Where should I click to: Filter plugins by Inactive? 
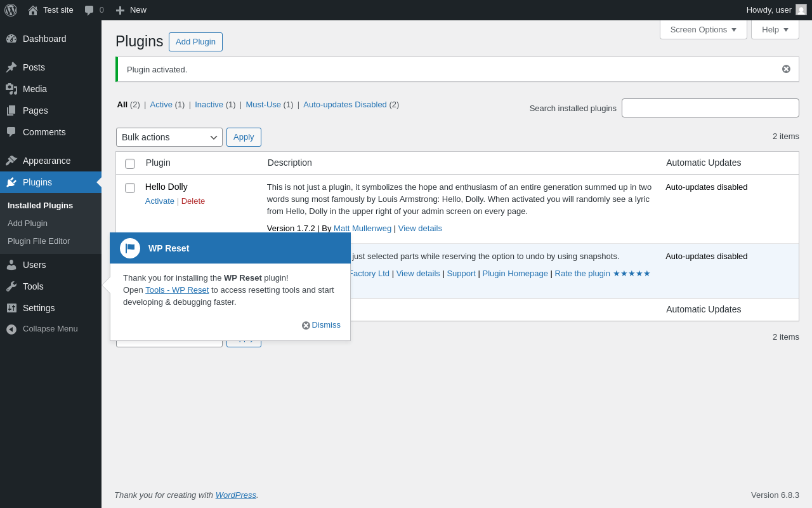pos(209,105)
